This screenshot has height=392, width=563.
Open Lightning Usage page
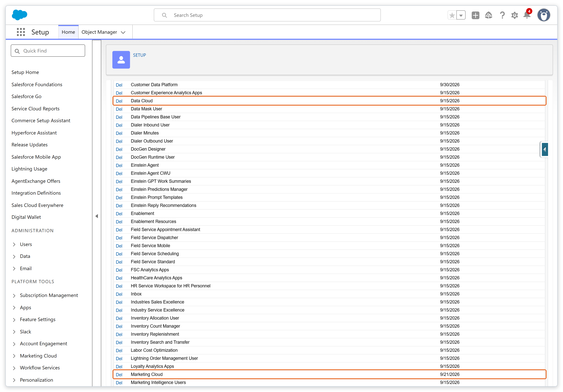pyautogui.click(x=29, y=169)
